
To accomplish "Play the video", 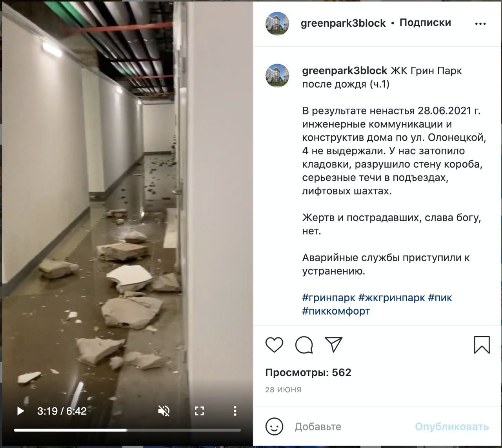I will click(x=20, y=411).
